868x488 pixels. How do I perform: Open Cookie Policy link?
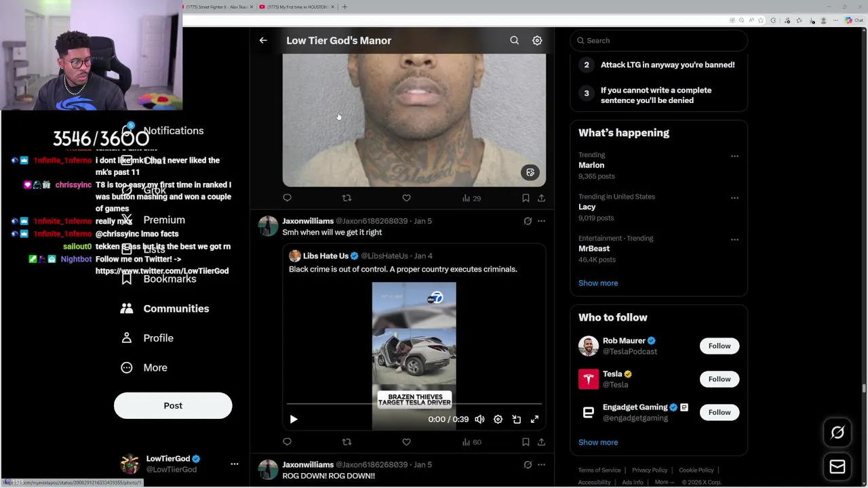tap(696, 470)
